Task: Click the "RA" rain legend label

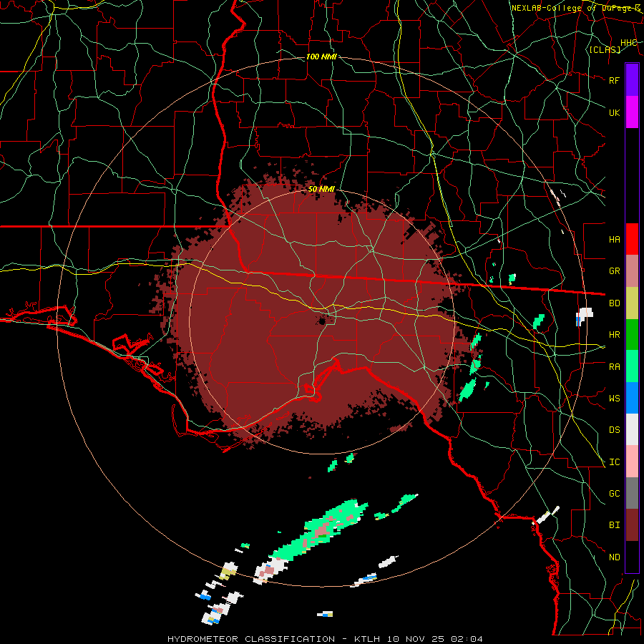Action: (x=614, y=367)
